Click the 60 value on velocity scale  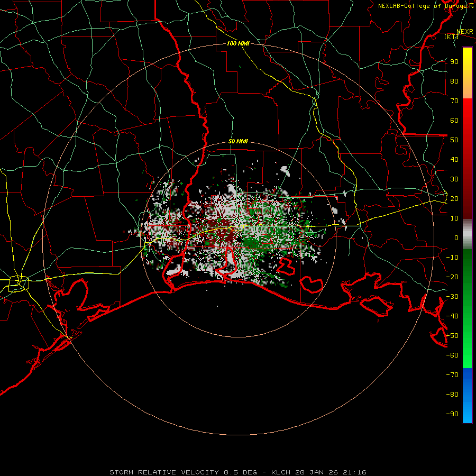coord(454,120)
